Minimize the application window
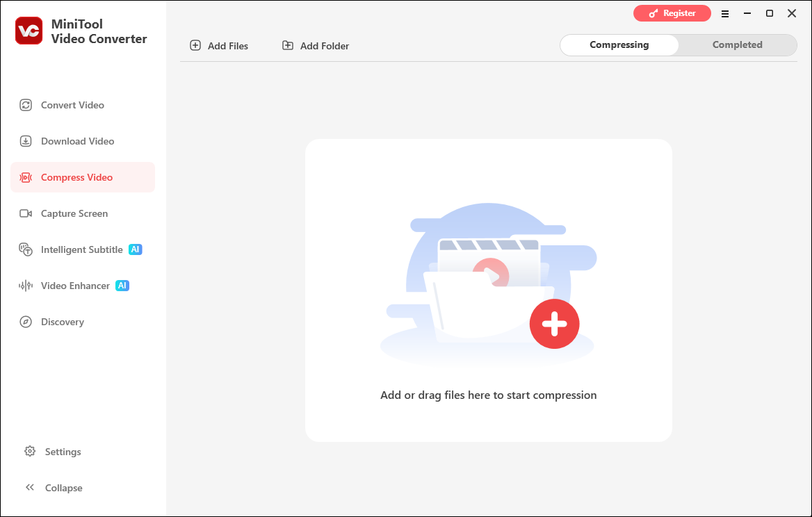Screen dimensions: 812x517 [x=747, y=13]
